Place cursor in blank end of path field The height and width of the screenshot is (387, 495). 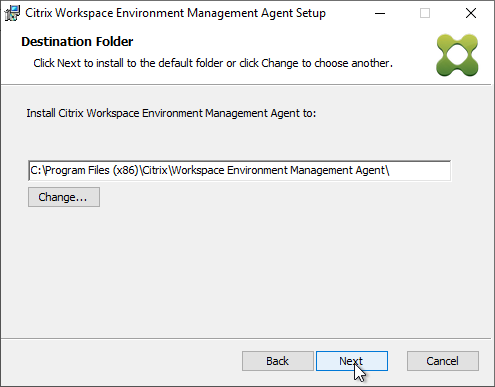[420, 171]
